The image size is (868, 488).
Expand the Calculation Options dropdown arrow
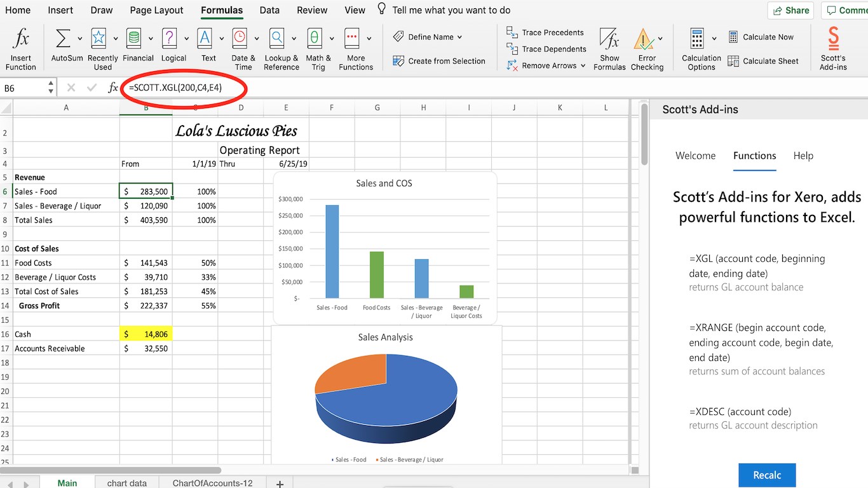[714, 39]
